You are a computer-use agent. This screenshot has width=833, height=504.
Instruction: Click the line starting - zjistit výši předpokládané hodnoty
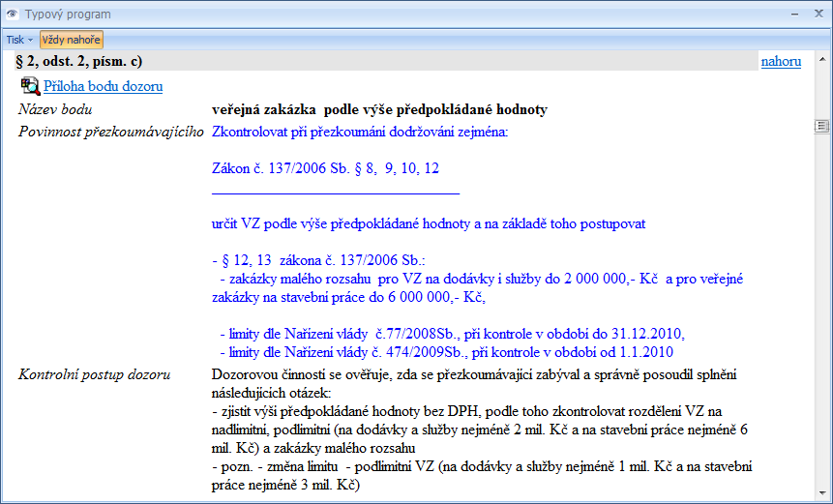point(466,411)
